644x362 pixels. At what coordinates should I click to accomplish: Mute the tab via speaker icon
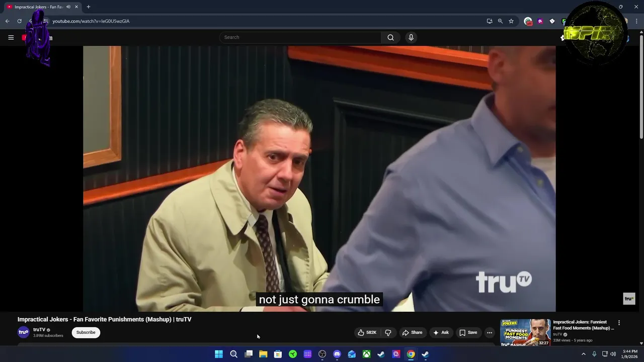tap(68, 7)
